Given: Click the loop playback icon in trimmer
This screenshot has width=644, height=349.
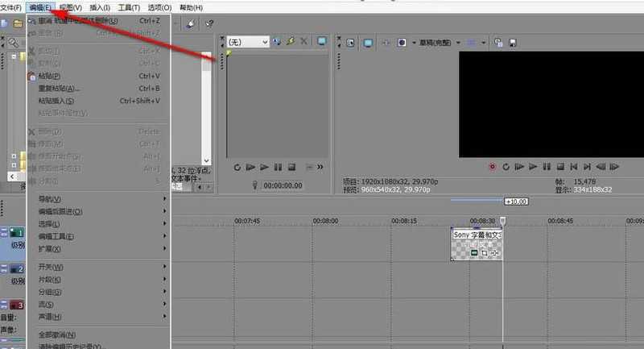Looking at the screenshot, I should point(237,167).
